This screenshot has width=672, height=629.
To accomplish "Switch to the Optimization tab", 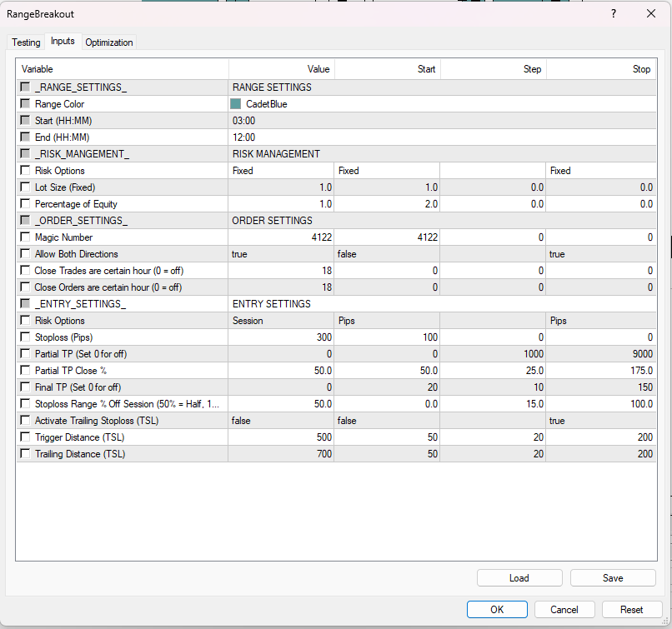I will click(x=108, y=42).
